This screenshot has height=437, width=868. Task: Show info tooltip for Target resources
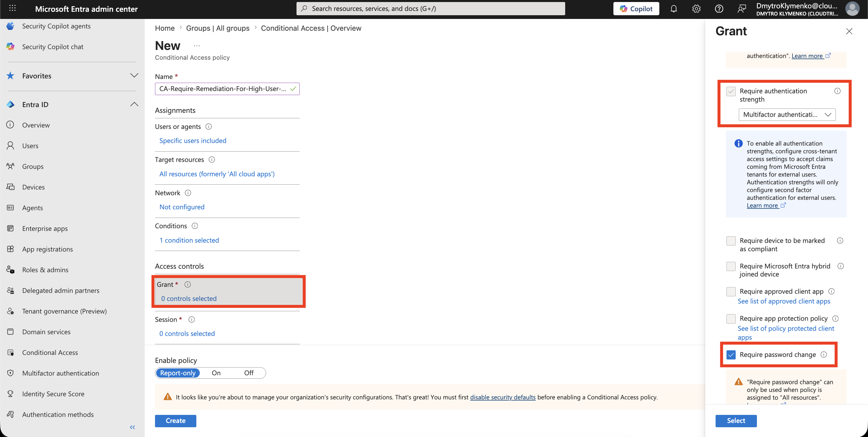212,160
